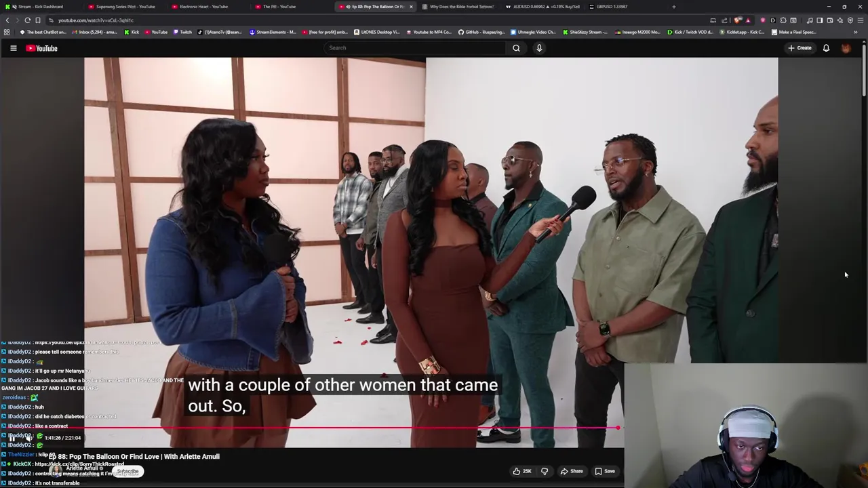
Task: Switch to Stream - Kick Dashboard tab
Action: [x=41, y=7]
